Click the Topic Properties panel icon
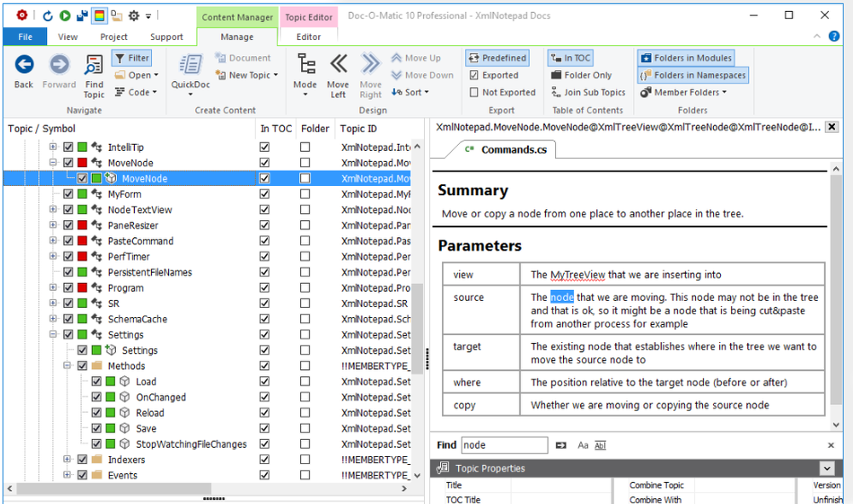Screen dimensions: 853x504 444,467
